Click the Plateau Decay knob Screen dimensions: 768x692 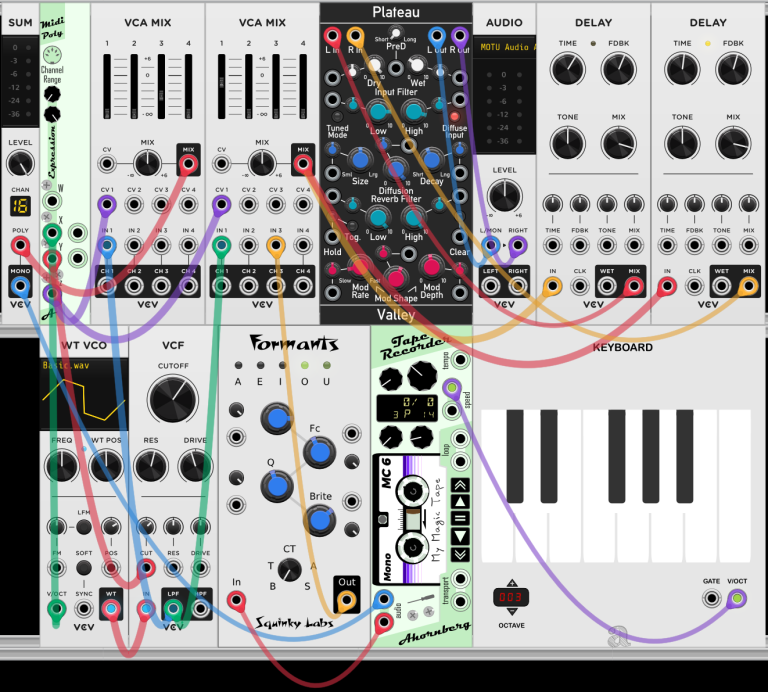pos(431,159)
